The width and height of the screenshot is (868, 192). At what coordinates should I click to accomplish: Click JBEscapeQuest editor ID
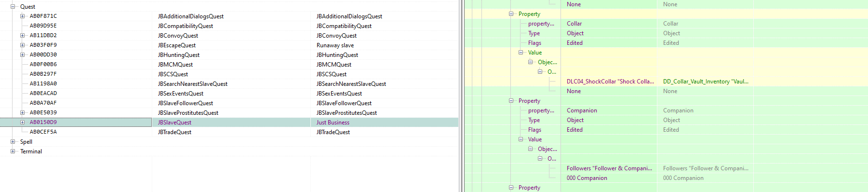click(177, 45)
